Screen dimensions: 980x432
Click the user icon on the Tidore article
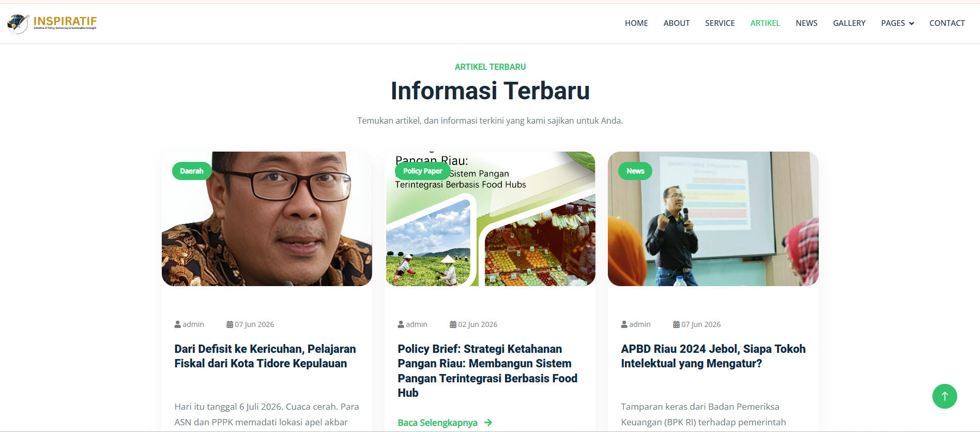(x=177, y=324)
